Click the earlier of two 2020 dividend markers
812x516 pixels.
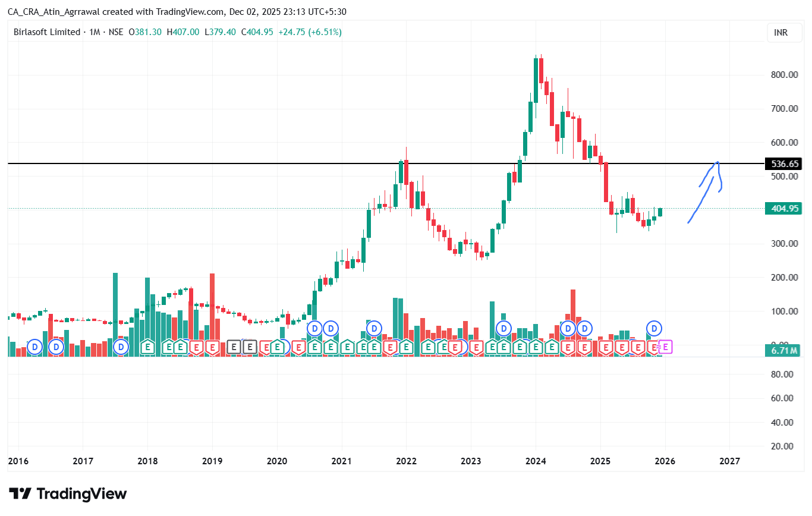pyautogui.click(x=315, y=328)
